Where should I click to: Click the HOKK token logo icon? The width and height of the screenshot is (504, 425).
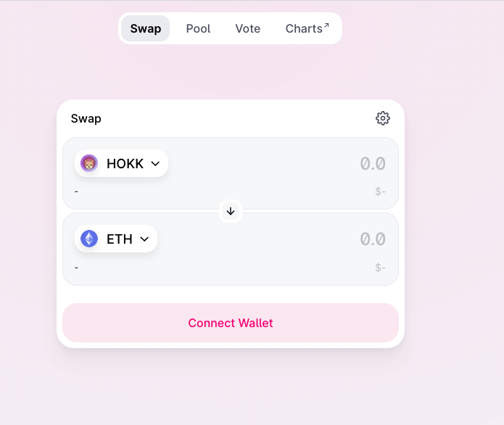point(89,163)
